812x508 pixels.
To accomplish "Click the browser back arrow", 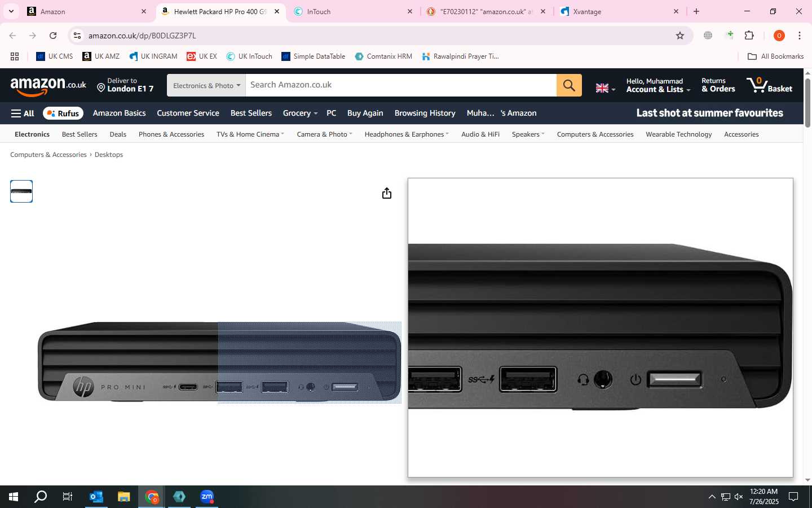I will click(12, 36).
